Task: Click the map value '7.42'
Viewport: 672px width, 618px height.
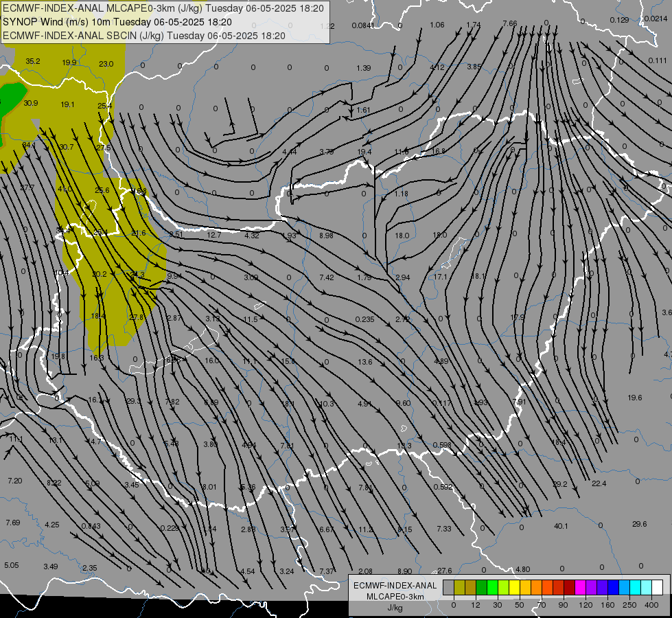Action: (327, 277)
